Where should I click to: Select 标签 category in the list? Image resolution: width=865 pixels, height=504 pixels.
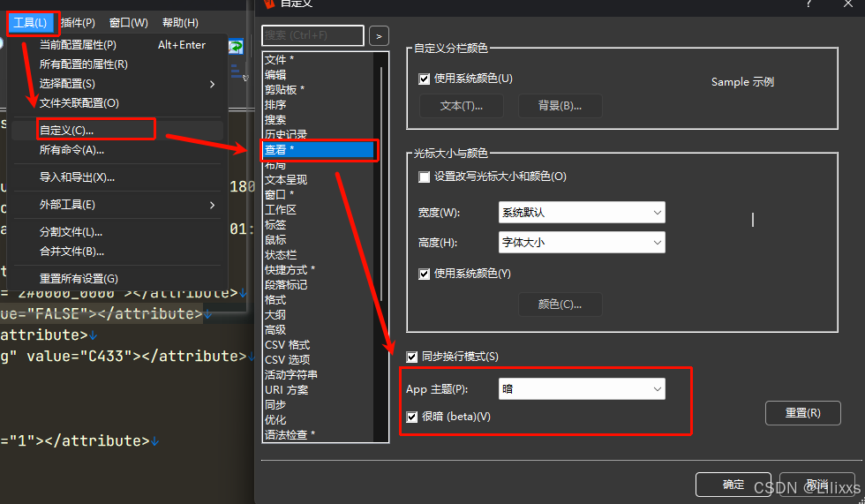[319, 225]
